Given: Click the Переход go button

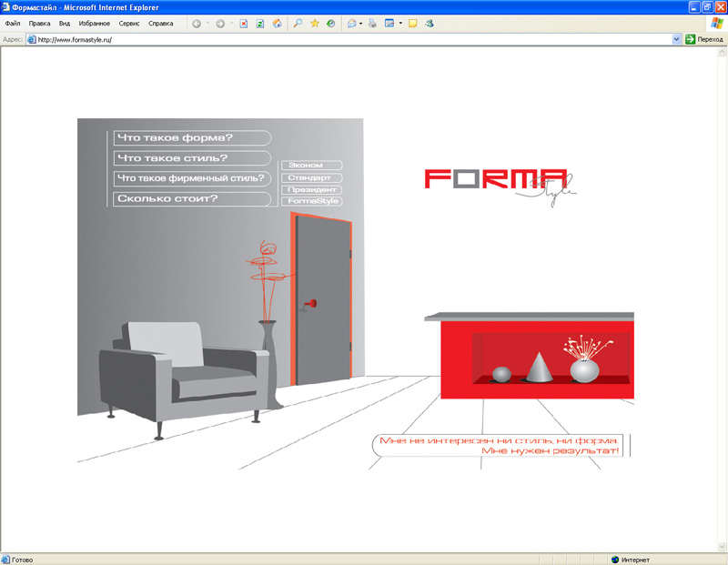Looking at the screenshot, I should (x=704, y=39).
